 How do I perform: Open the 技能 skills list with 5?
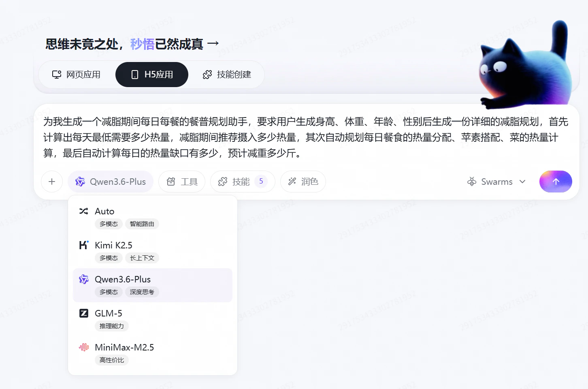point(243,182)
